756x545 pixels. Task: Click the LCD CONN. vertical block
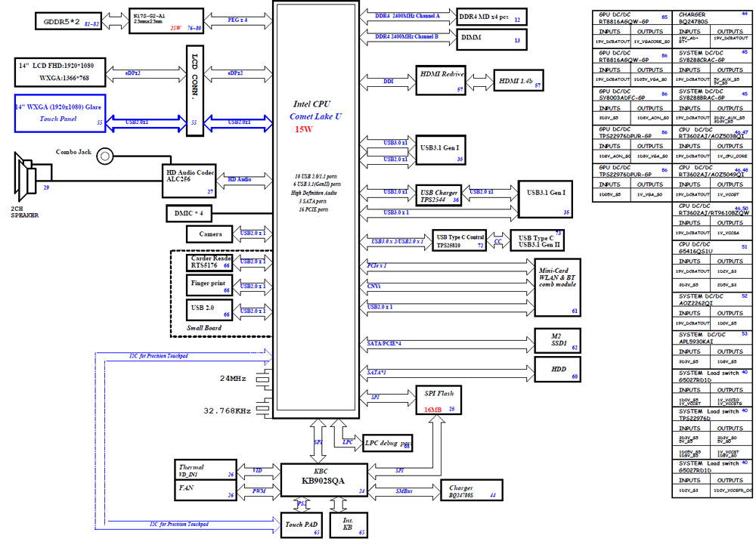coord(195,91)
